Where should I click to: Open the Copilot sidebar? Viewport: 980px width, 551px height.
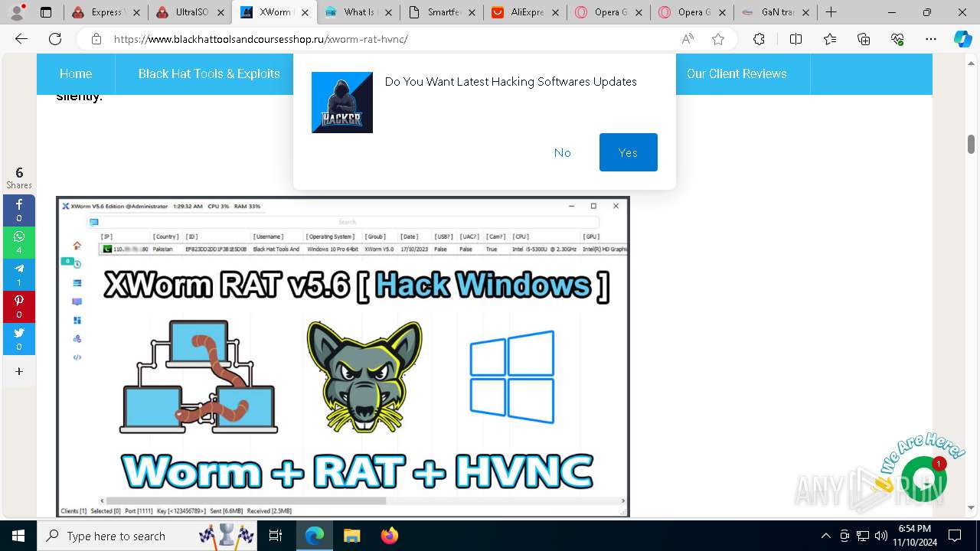(962, 39)
